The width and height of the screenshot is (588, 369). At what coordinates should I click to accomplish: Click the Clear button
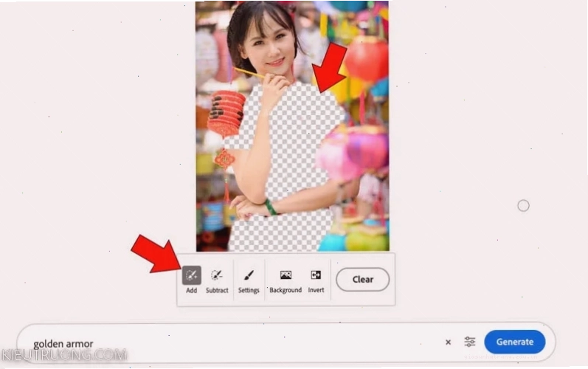coord(363,280)
